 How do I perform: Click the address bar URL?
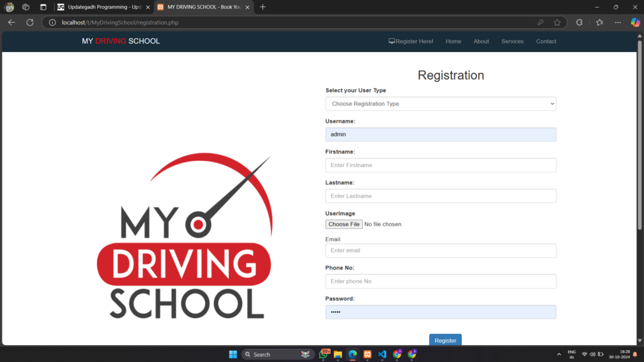[x=120, y=23]
